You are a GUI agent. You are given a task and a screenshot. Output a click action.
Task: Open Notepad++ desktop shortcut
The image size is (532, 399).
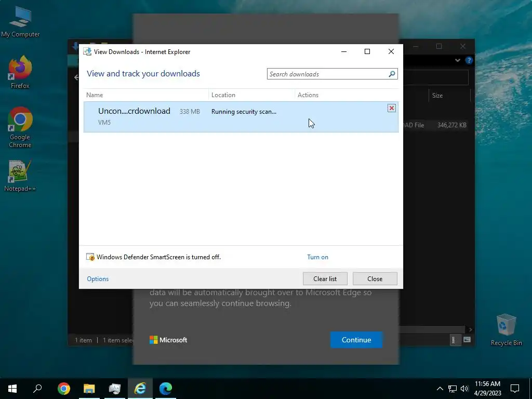click(20, 176)
